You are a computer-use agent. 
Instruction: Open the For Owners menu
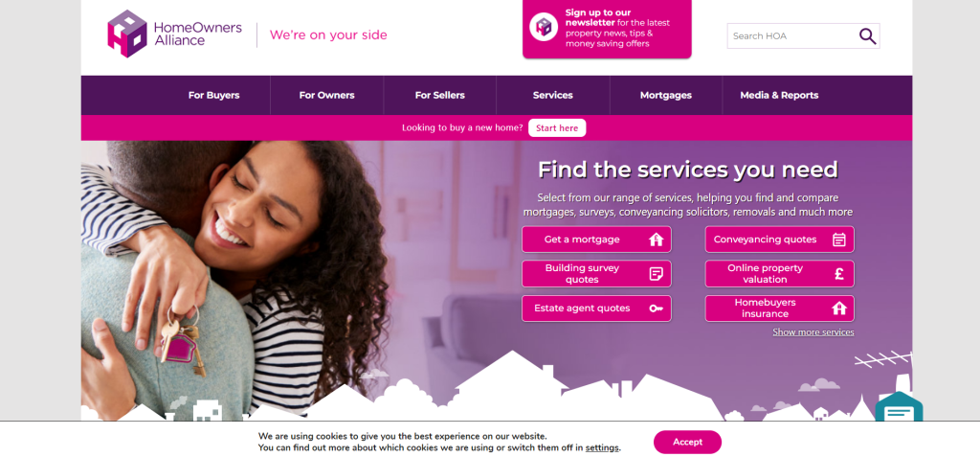[x=327, y=95]
